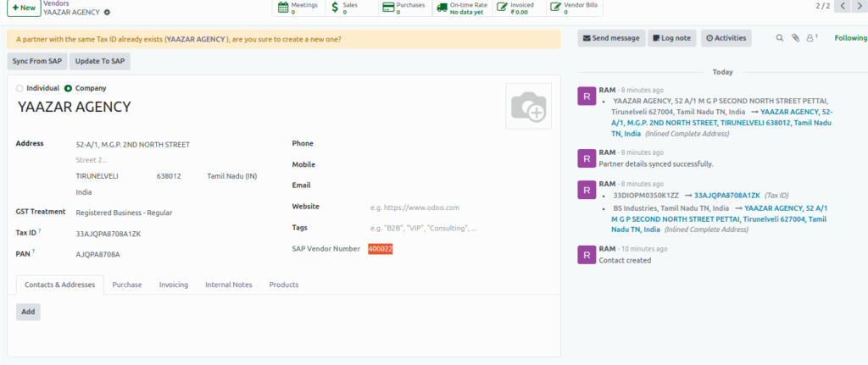868x365 pixels.
Task: Open the duplicate YAAZAR AGENCY partner link in warning
Action: (196, 39)
